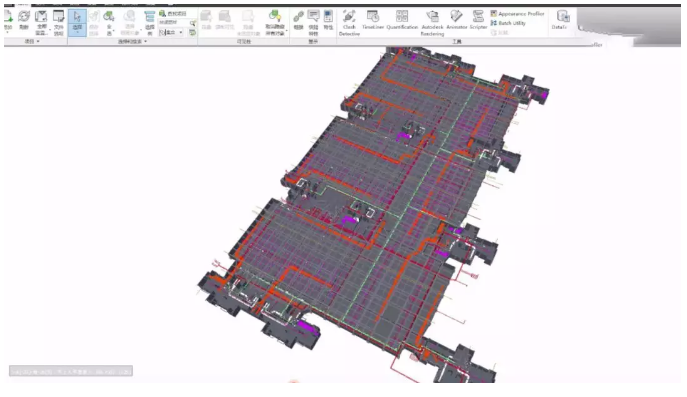687x397 pixels.
Task: Click the Quick Find search icon
Action: point(192,23)
